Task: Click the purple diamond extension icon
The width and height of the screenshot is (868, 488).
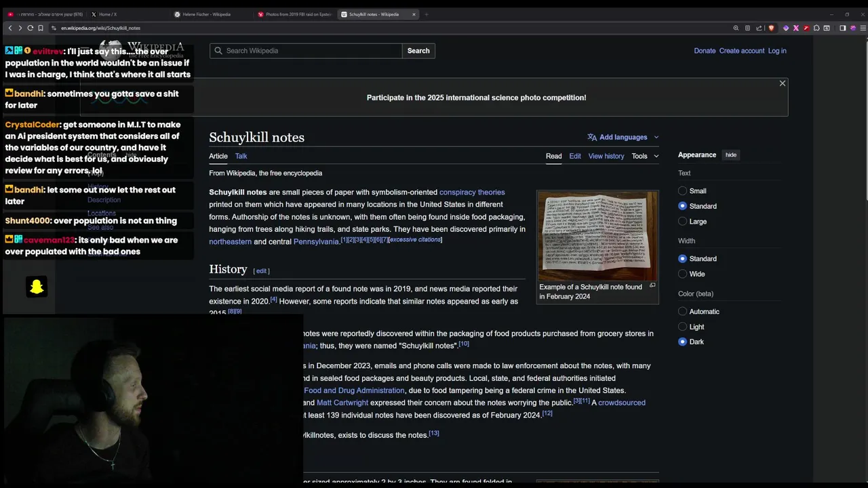Action: pyautogui.click(x=786, y=28)
